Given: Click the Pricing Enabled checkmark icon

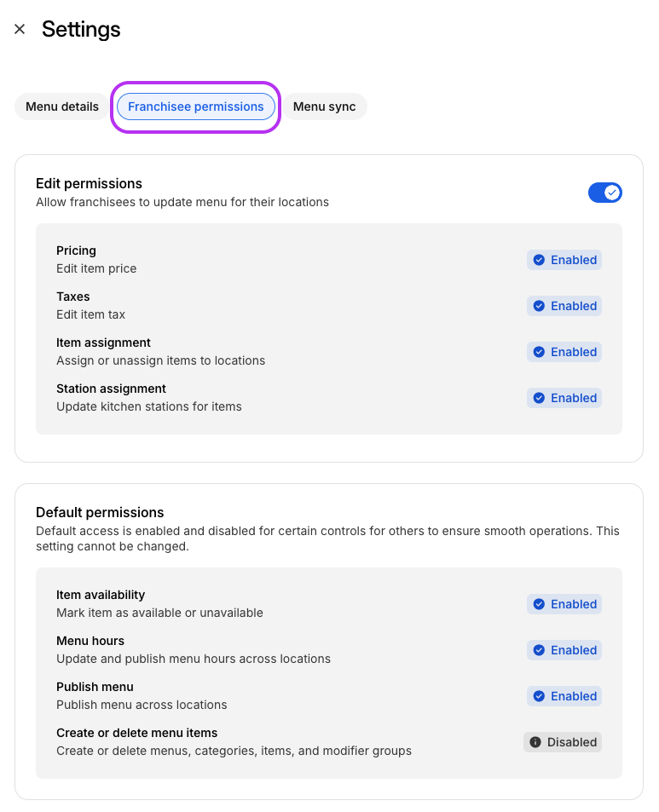Looking at the screenshot, I should [539, 260].
